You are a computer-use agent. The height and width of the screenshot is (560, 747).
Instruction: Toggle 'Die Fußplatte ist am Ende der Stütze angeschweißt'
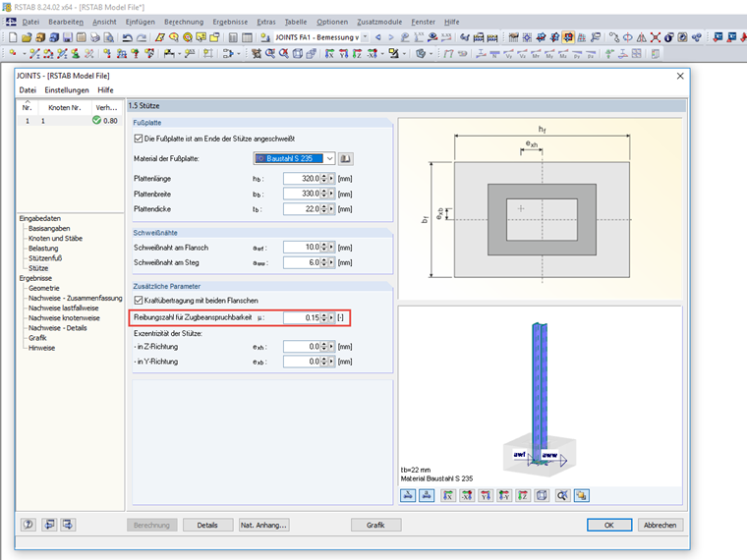(139, 139)
